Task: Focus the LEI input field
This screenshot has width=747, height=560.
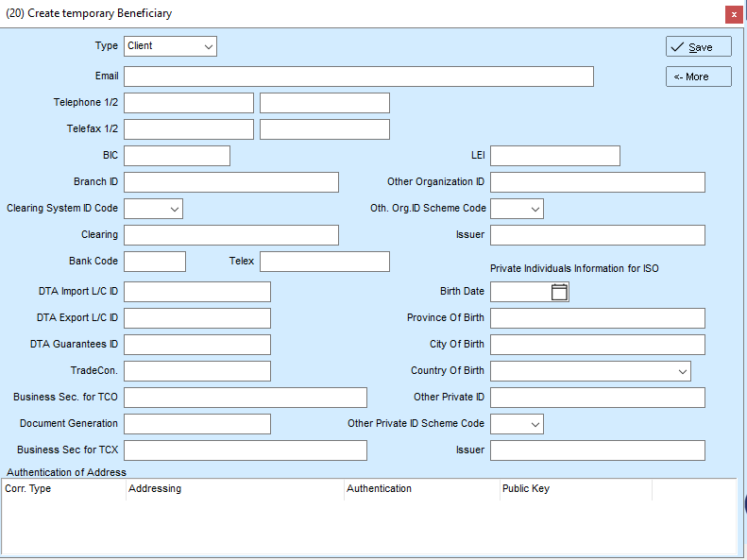Action: [555, 156]
